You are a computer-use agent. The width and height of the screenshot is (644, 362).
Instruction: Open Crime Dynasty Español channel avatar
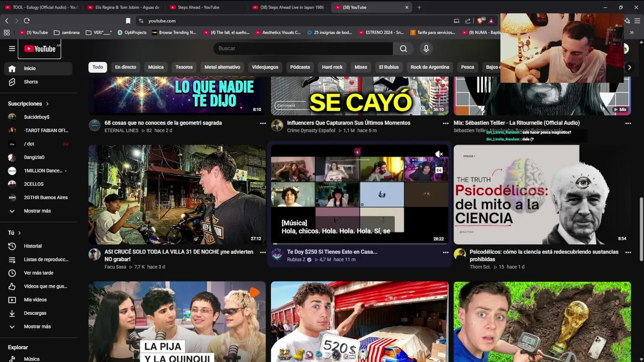277,125
